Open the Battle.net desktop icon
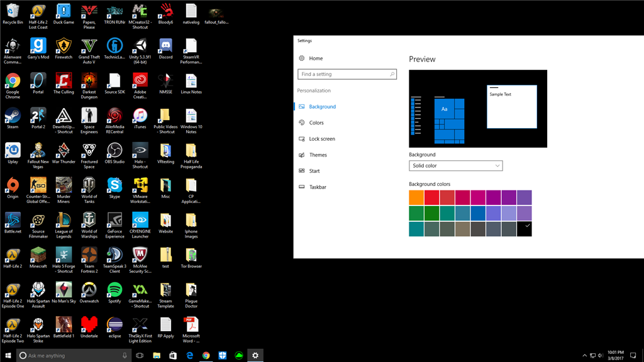 pos(13,221)
